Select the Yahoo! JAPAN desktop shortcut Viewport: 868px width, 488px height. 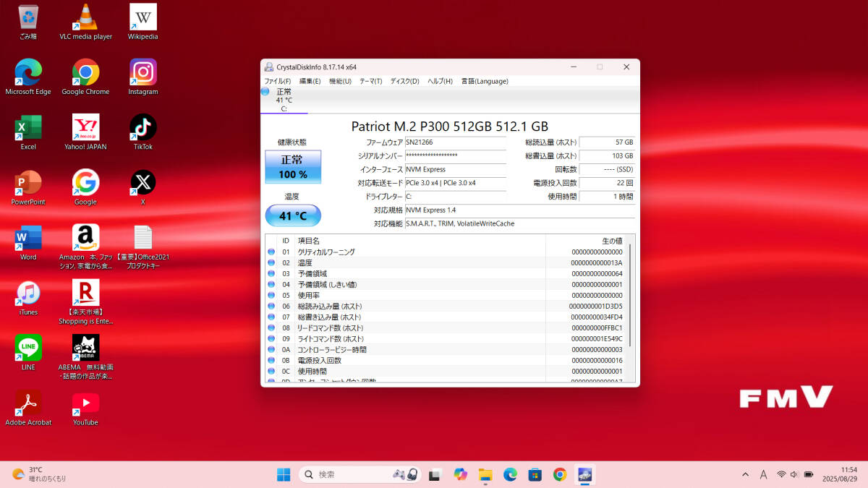[85, 132]
